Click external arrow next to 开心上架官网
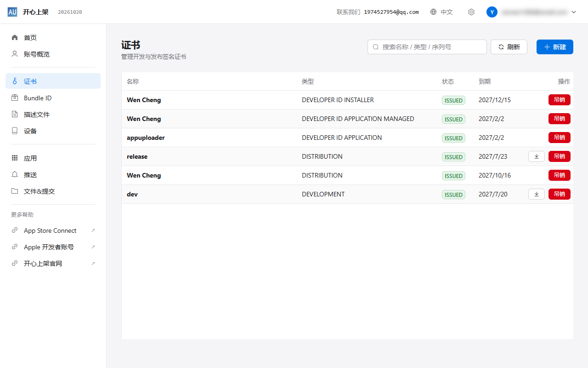This screenshot has width=588, height=368. 93,264
